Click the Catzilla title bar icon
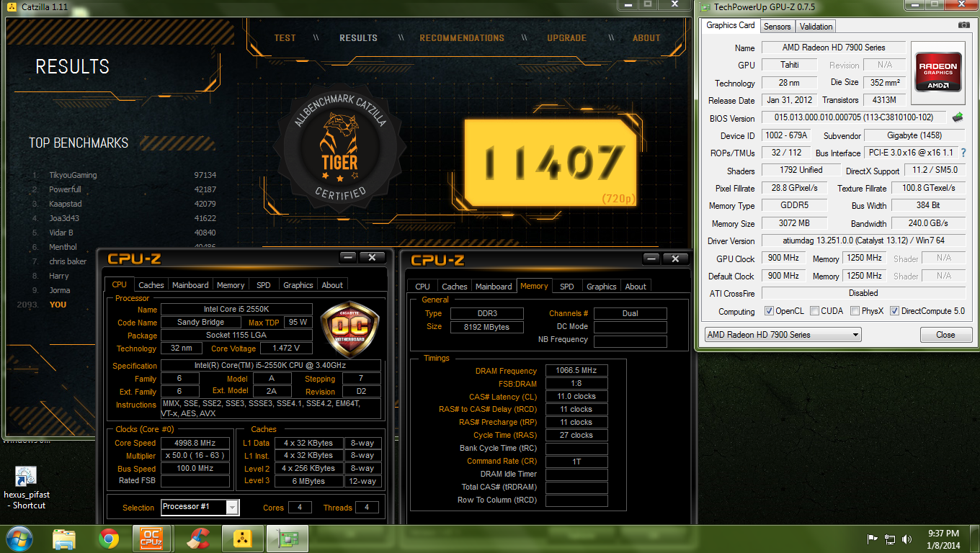The width and height of the screenshot is (980, 553). point(11,6)
